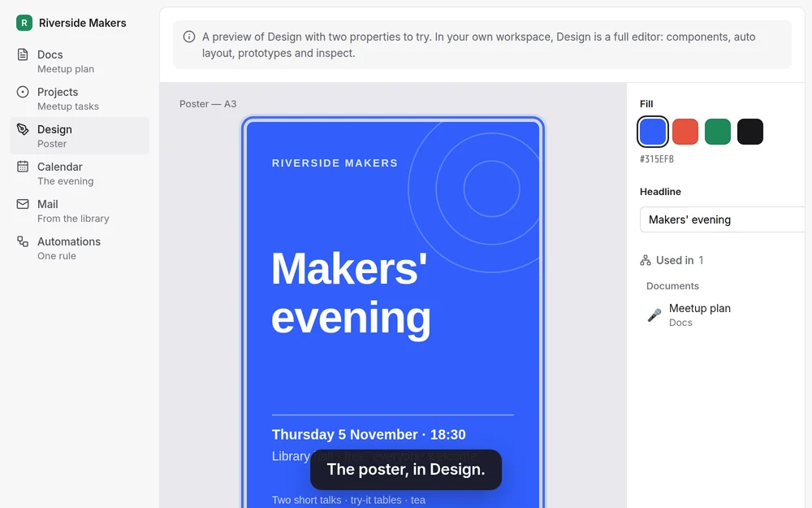Select the red-orange fill swatch

[x=685, y=132]
